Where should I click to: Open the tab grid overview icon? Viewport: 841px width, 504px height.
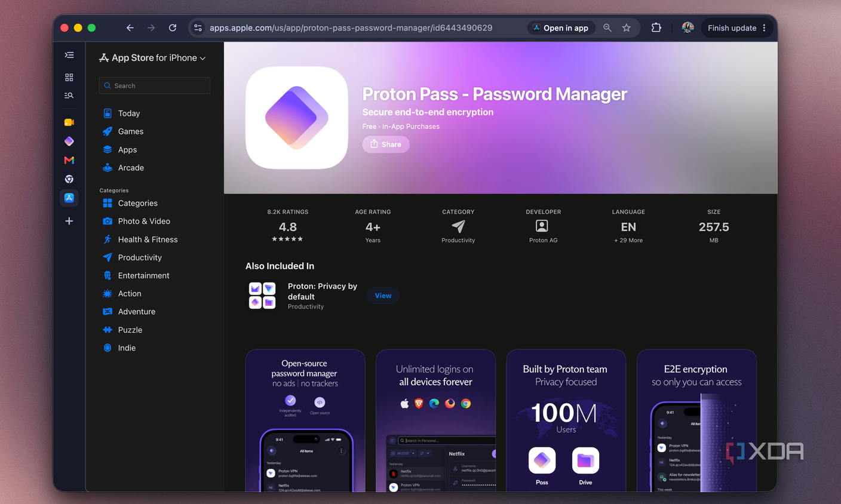[x=69, y=77]
